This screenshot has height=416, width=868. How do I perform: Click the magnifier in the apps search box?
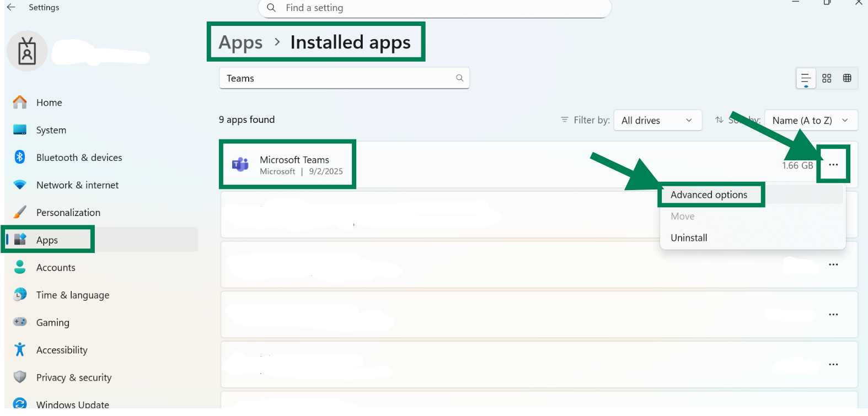(460, 78)
